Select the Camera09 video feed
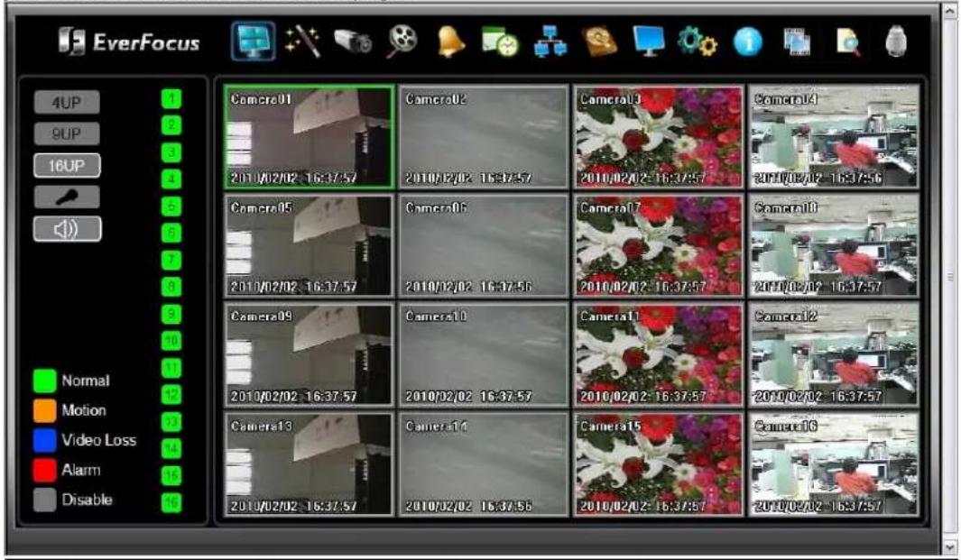Image resolution: width=961 pixels, height=560 pixels. tap(310, 354)
